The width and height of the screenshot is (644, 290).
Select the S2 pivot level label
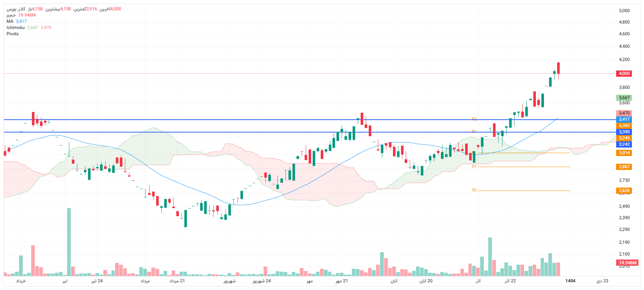click(474, 190)
